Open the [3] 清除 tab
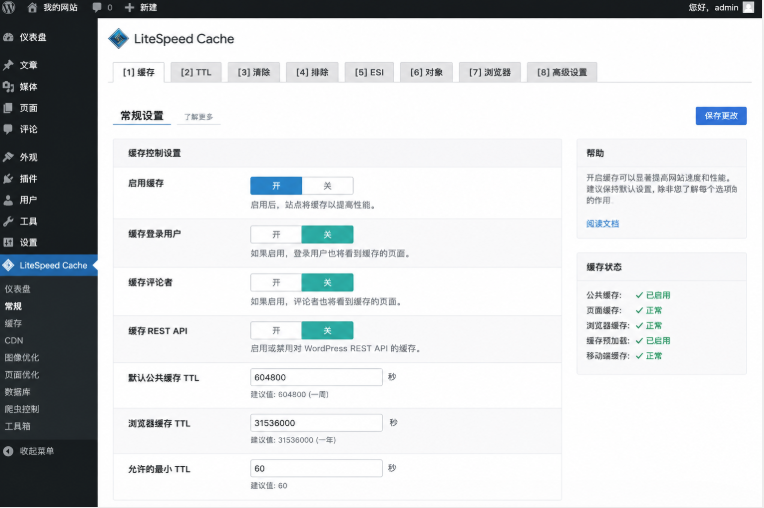This screenshot has height=508, width=764. 254,72
